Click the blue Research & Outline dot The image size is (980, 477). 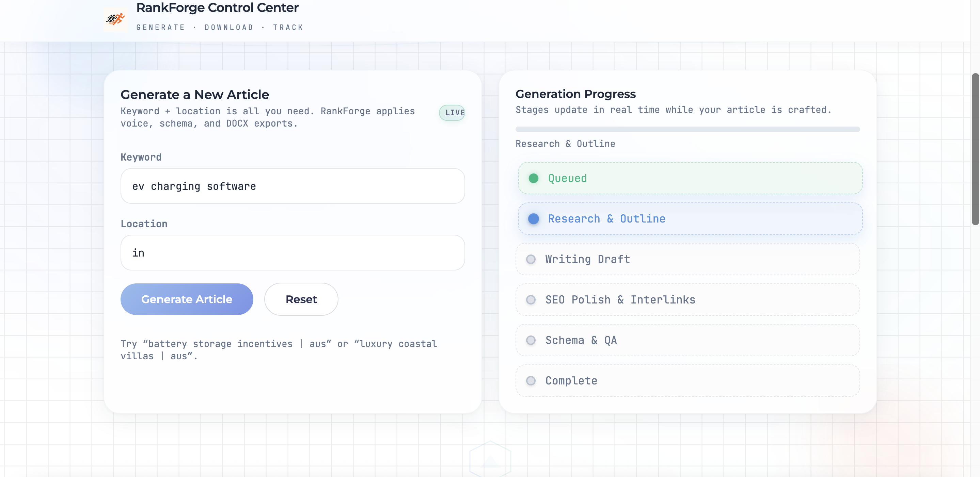[533, 218]
